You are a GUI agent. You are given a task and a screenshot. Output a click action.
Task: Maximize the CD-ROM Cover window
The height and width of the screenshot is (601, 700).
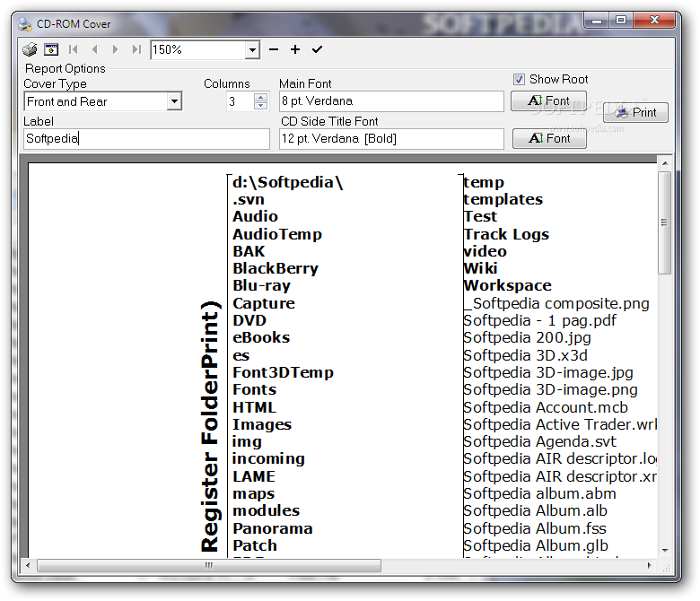[x=620, y=20]
